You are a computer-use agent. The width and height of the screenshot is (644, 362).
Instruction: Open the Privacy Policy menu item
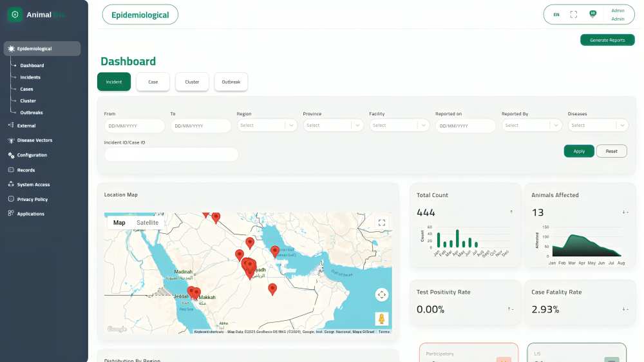click(x=32, y=199)
